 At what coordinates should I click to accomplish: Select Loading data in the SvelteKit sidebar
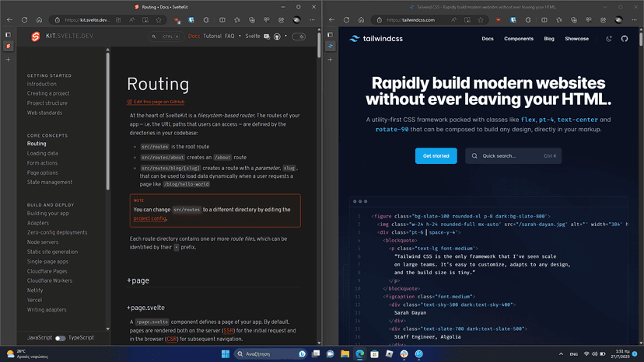click(x=43, y=153)
